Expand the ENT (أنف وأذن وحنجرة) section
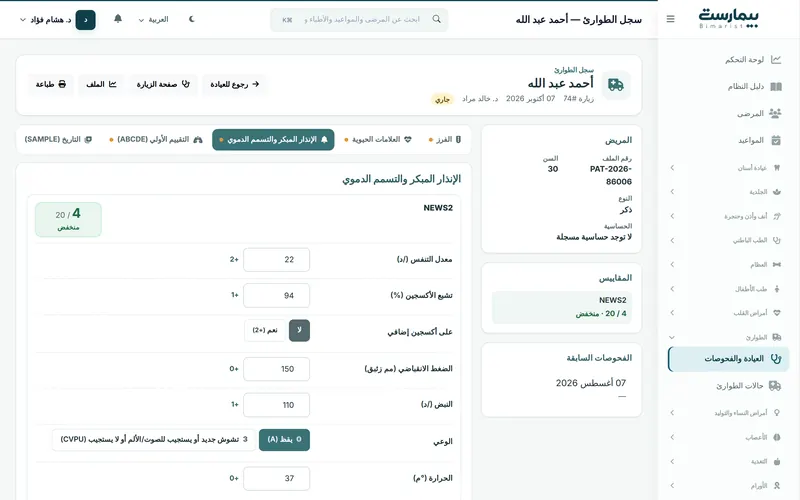This screenshot has height=500, width=800. click(672, 216)
